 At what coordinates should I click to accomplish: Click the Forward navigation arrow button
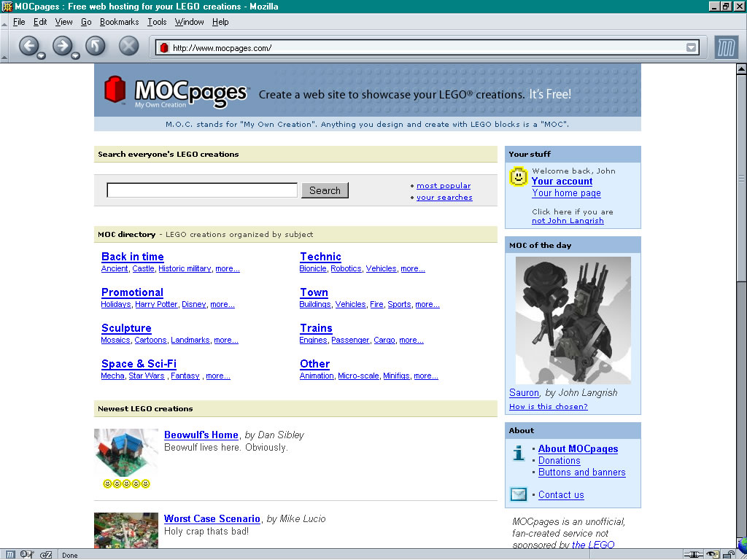coord(62,46)
